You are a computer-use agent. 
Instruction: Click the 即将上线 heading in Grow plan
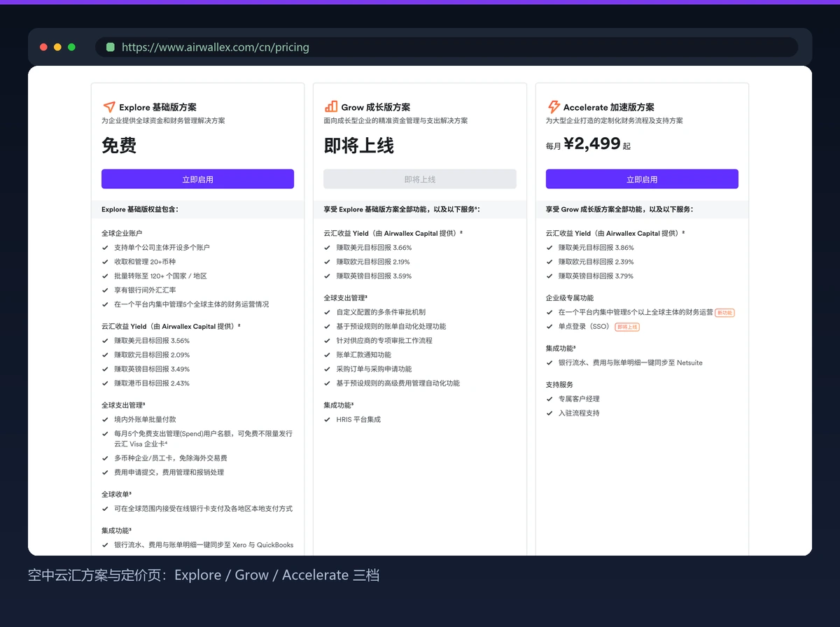point(359,146)
